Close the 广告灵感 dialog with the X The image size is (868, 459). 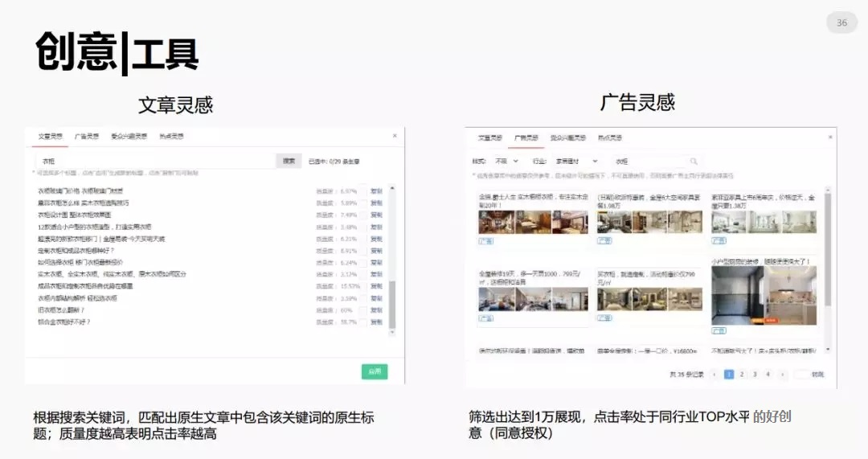[x=829, y=137]
